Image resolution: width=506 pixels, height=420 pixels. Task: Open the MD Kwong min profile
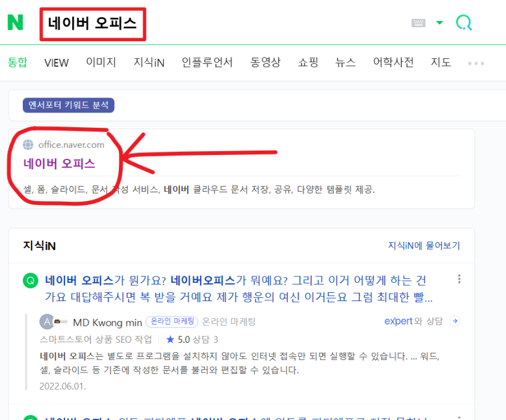point(108,323)
